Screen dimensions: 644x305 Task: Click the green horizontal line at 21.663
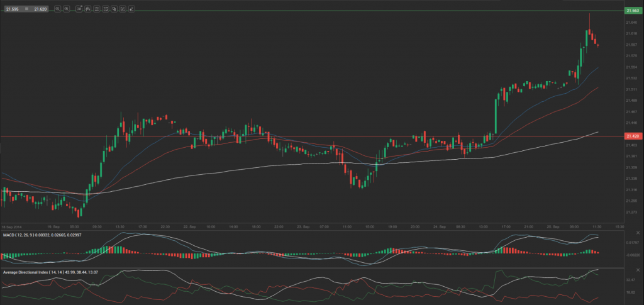point(314,11)
